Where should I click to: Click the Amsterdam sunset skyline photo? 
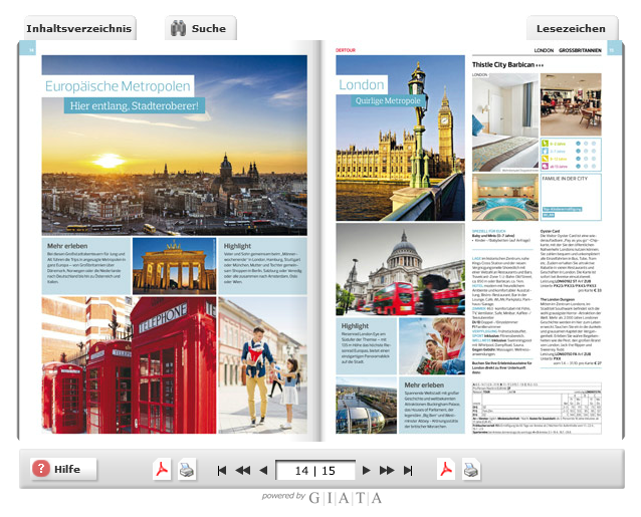tap(174, 145)
